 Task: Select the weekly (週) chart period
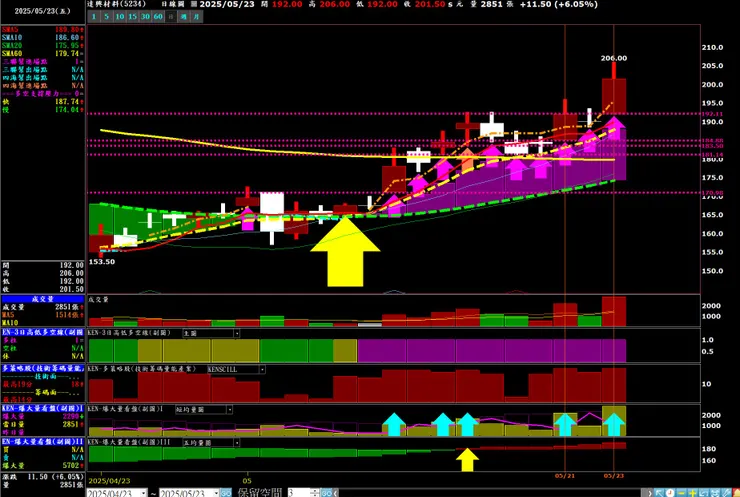click(x=184, y=17)
